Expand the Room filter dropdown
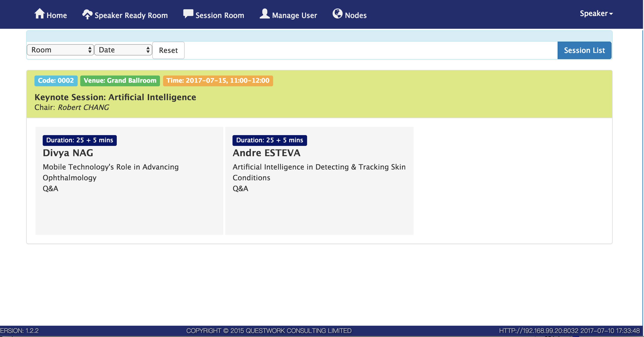644x337 pixels. click(x=60, y=50)
